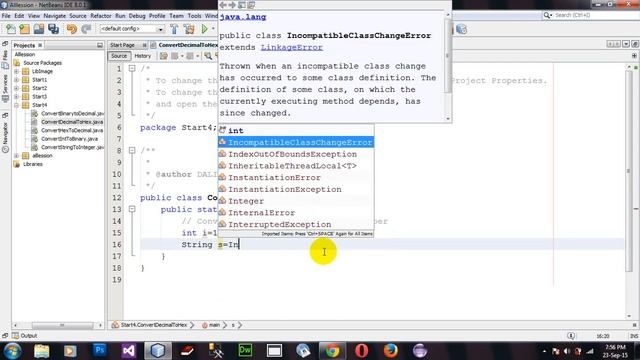Open Dreamweaver from taskbar
This screenshot has height=360, width=640.
(x=245, y=351)
